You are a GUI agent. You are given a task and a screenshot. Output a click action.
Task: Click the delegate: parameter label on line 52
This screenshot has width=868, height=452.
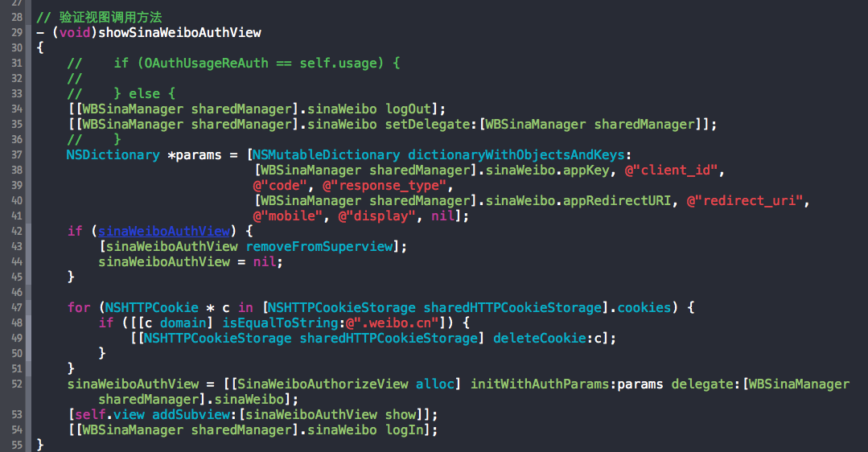point(706,384)
